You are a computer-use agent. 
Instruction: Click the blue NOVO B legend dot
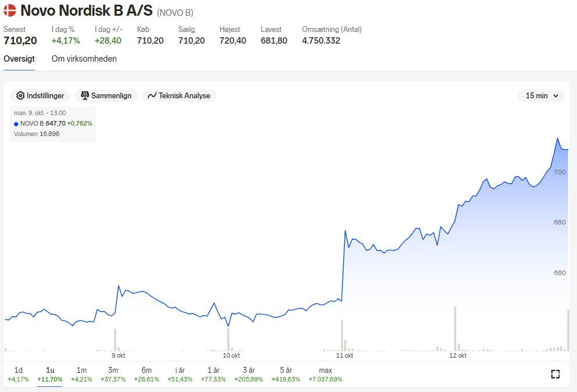click(16, 124)
